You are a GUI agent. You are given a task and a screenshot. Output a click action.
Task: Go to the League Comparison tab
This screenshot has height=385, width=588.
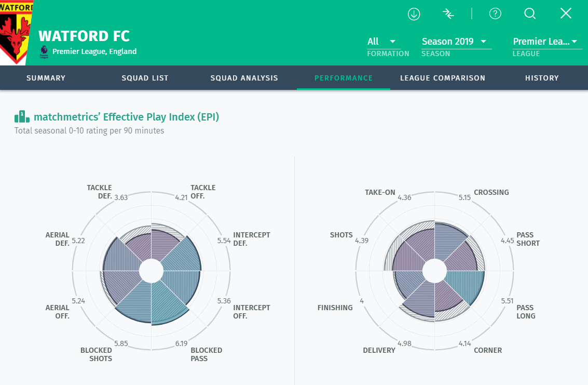(x=443, y=78)
